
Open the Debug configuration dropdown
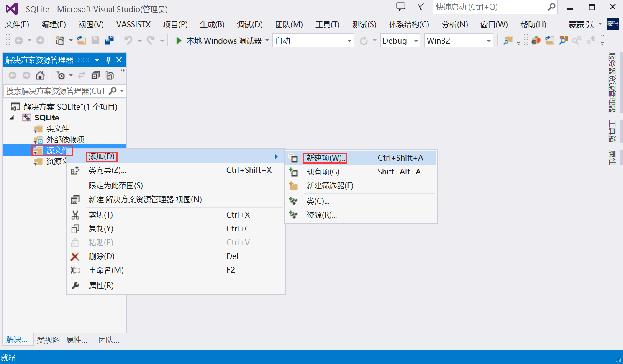coord(399,40)
